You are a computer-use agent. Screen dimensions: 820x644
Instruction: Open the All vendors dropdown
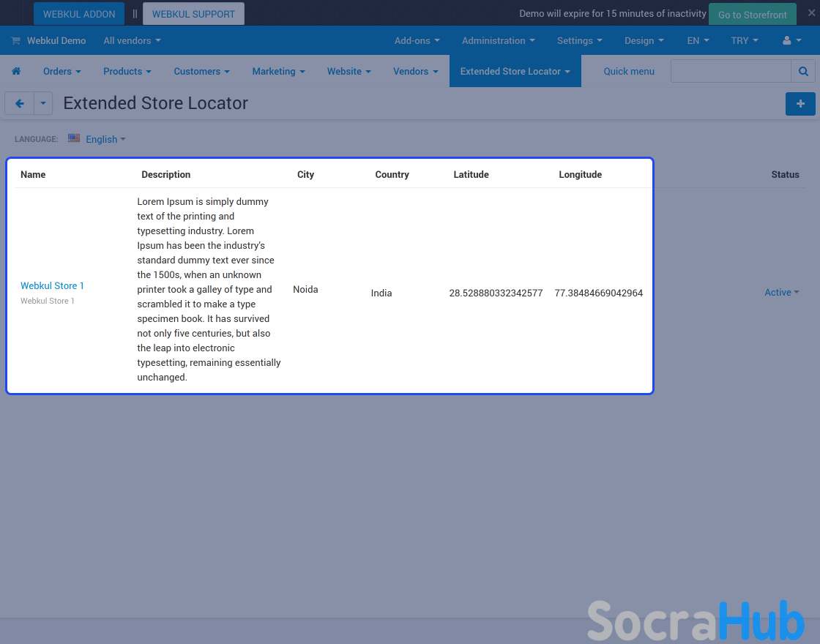tap(132, 40)
